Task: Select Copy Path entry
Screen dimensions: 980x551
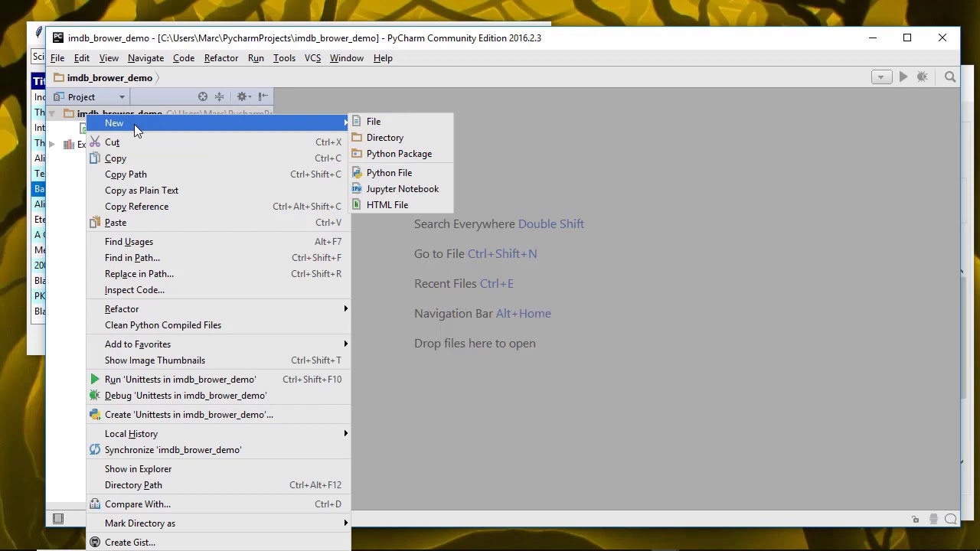Action: [x=218, y=174]
